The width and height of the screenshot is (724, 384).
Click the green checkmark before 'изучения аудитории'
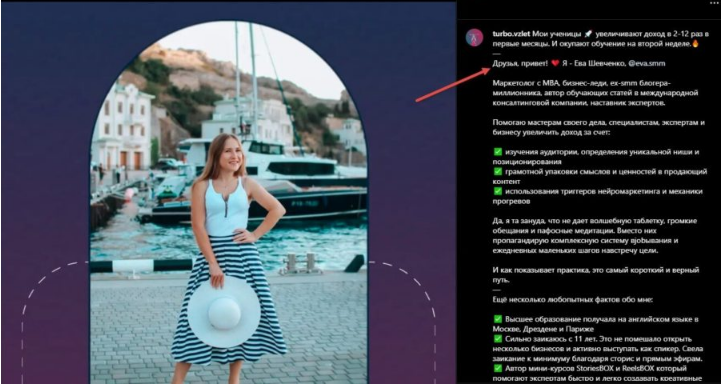[x=497, y=152]
